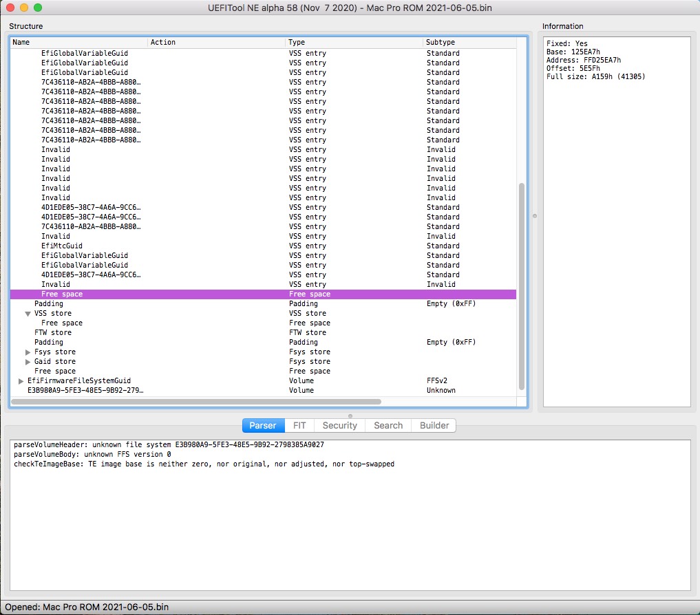Click the Standard subtype of EfiMtcGuid row
This screenshot has width=700, height=615.
(443, 246)
